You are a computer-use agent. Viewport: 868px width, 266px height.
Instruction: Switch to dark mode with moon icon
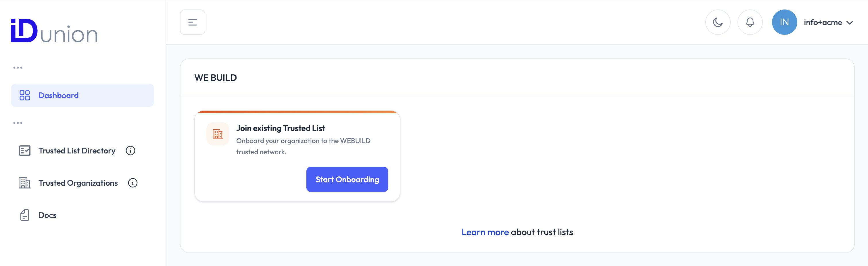pyautogui.click(x=718, y=22)
